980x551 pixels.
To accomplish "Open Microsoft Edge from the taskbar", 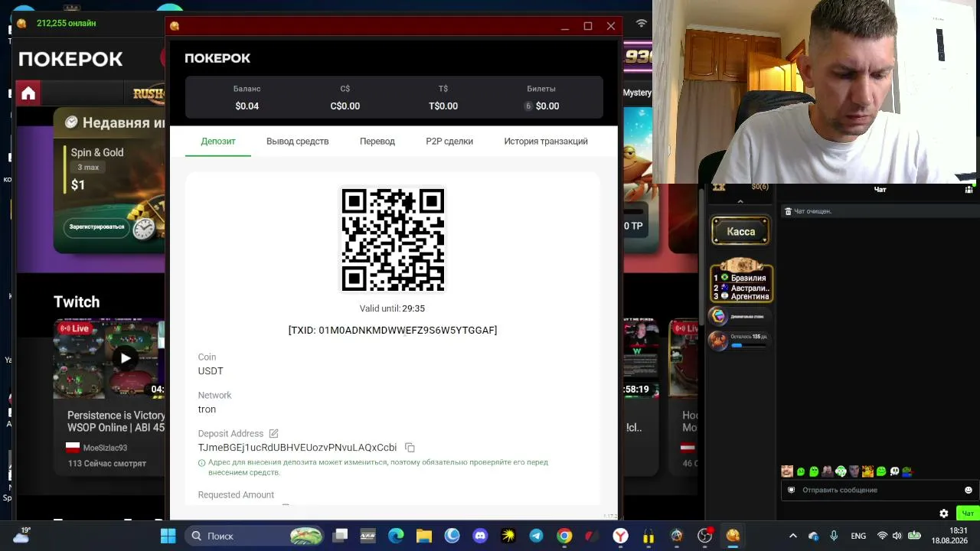I will pyautogui.click(x=396, y=536).
